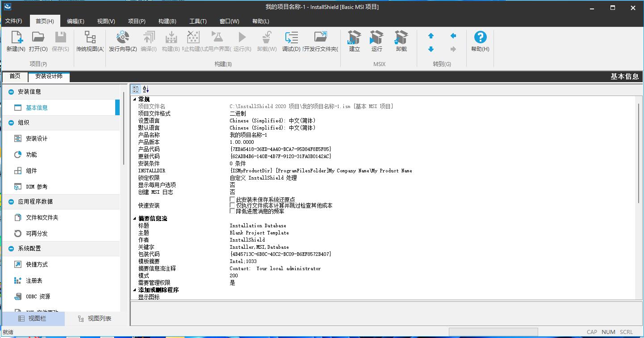Open the 工具(T) menu
The height and width of the screenshot is (338, 644).
point(198,21)
